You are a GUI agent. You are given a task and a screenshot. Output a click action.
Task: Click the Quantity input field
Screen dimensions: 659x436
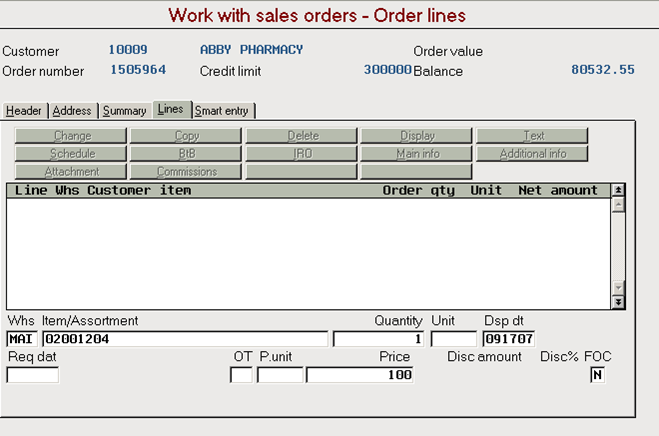tap(379, 339)
